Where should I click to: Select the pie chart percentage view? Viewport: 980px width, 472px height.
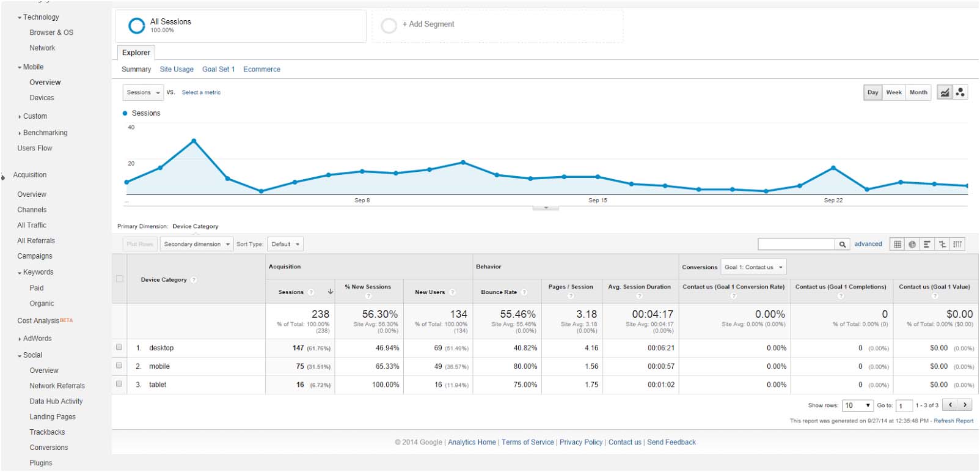point(912,245)
